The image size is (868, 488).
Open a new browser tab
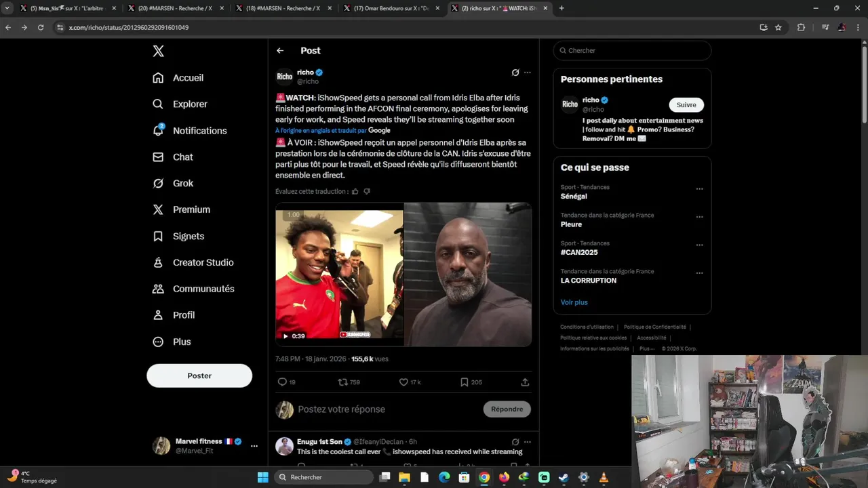click(x=561, y=8)
